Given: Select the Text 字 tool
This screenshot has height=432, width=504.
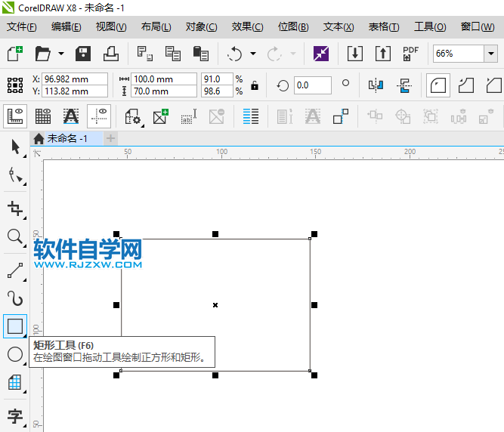Looking at the screenshot, I should [15, 417].
